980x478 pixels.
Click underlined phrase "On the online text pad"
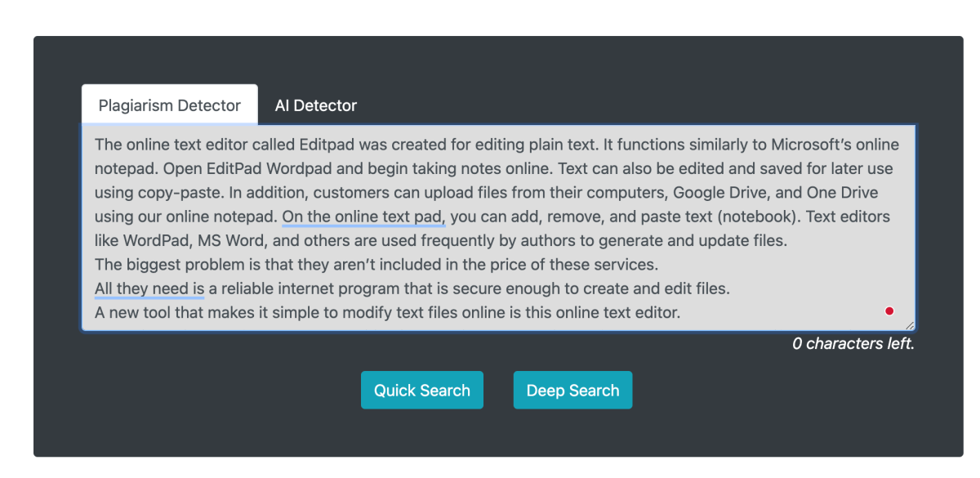pyautogui.click(x=363, y=217)
